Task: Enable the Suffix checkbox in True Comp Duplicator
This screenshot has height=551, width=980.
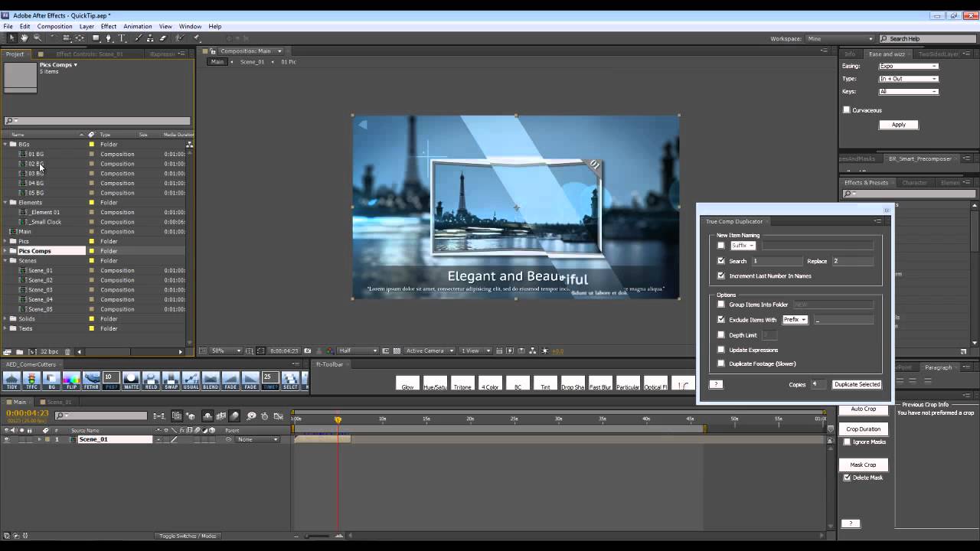Action: pyautogui.click(x=720, y=246)
